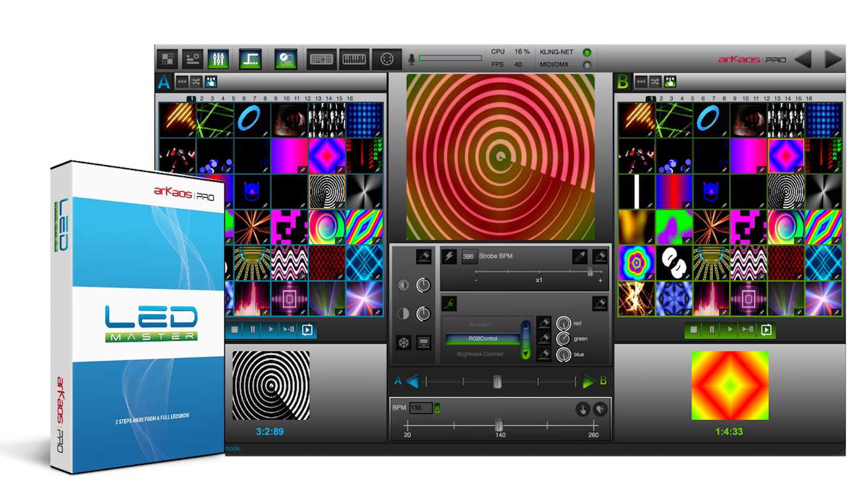The height and width of the screenshot is (490, 868).
Task: Click the strobe lightning bolt icon
Action: 449,256
